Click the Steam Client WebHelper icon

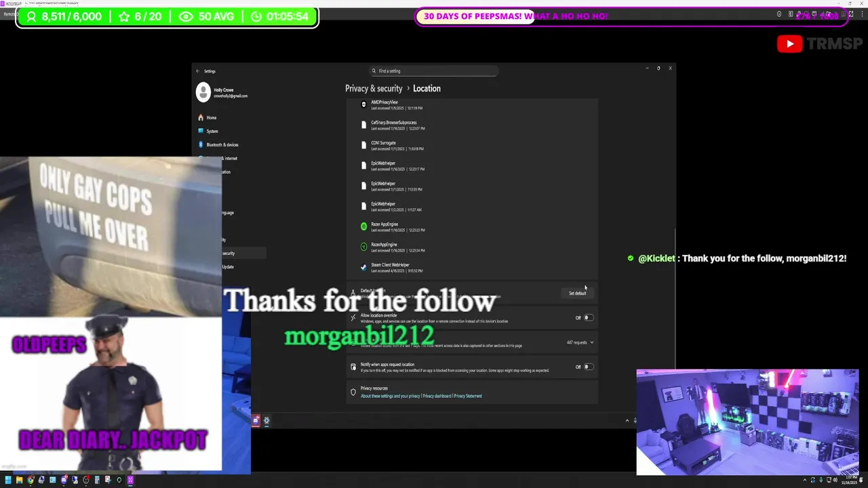[x=363, y=267]
